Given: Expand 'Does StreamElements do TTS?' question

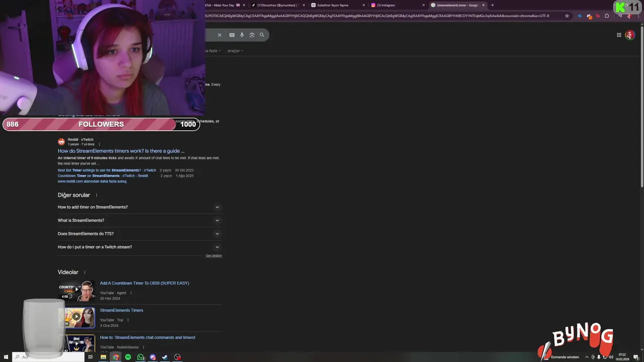Looking at the screenshot, I should (x=139, y=234).
